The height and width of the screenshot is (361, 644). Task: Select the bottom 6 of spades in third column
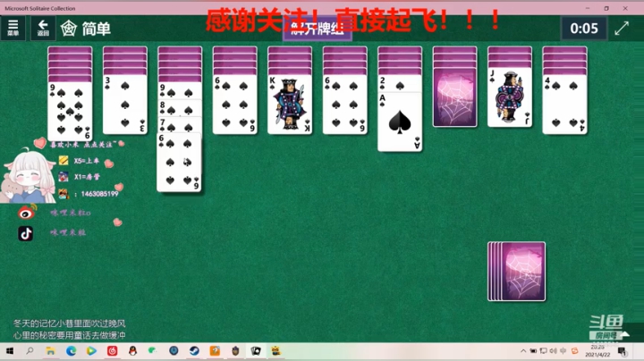pyautogui.click(x=179, y=163)
